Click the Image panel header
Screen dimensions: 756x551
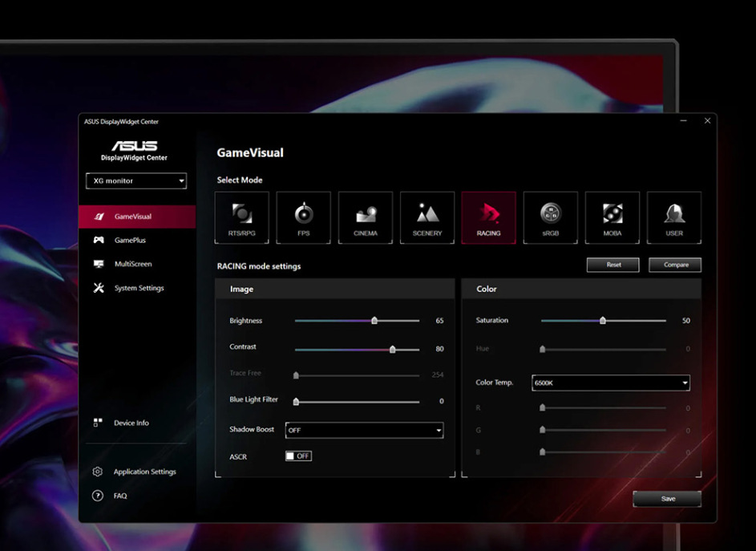click(334, 289)
